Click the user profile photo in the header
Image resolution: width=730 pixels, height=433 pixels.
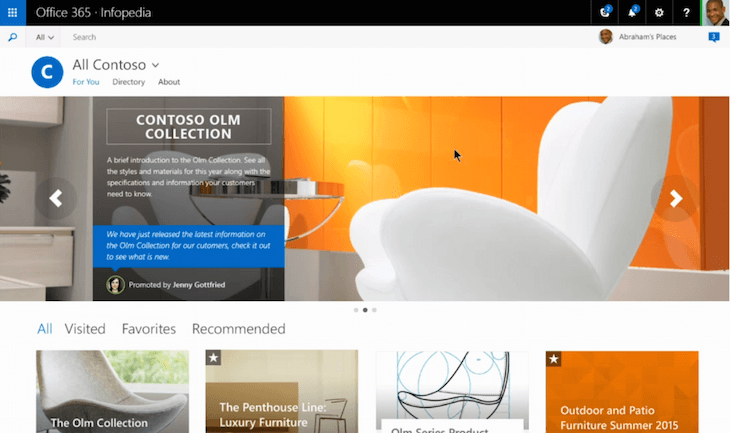coord(716,13)
